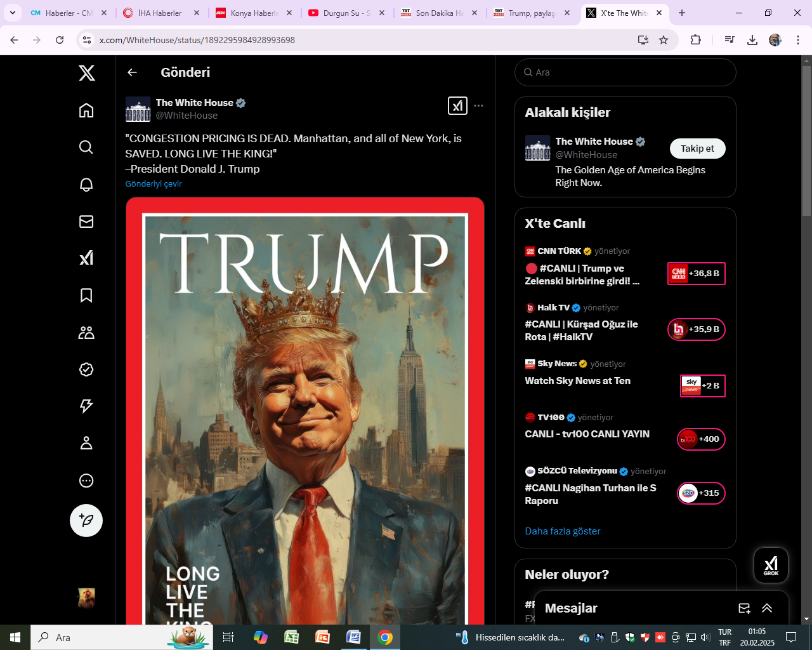Switch to Son Dakika Haberleri tab
This screenshot has height=650, width=812.
(439, 13)
